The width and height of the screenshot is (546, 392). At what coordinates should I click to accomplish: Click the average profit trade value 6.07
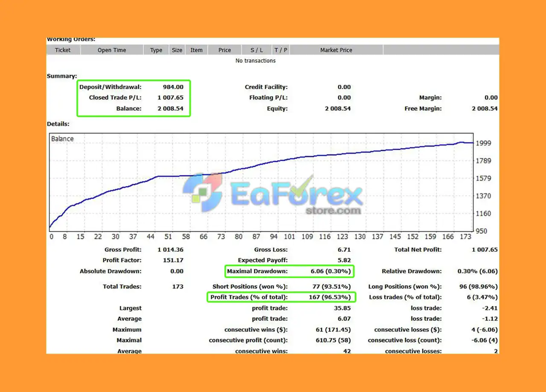(x=344, y=319)
